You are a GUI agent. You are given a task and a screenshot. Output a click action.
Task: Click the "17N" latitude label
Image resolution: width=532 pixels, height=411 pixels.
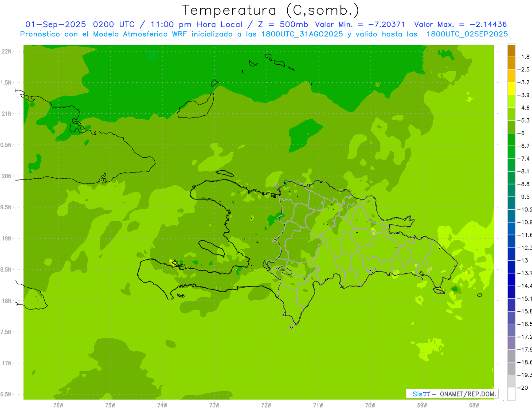7,363
